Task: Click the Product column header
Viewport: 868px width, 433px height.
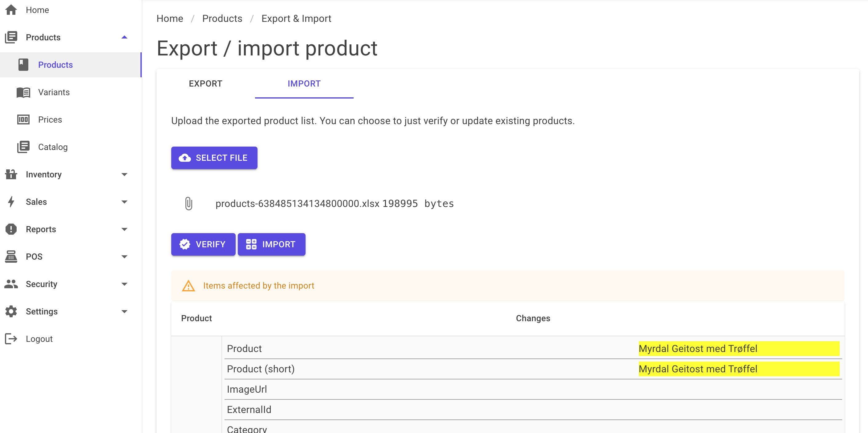Action: (197, 318)
